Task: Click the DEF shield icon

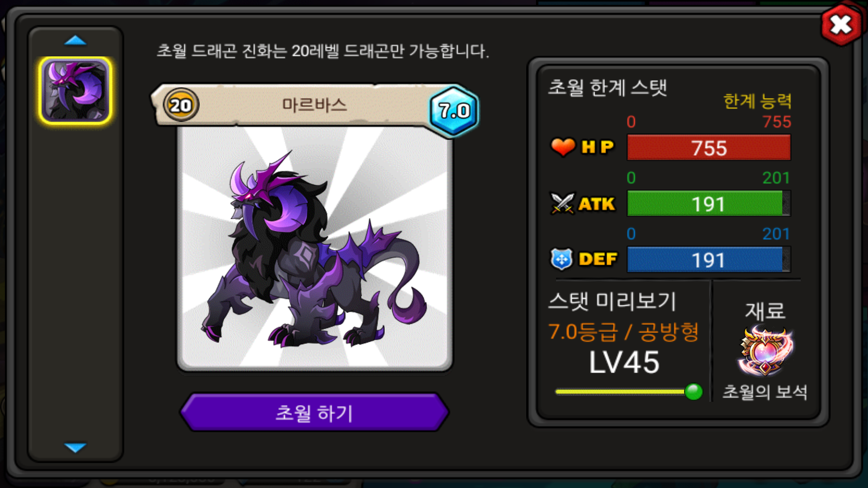Action: [x=561, y=259]
